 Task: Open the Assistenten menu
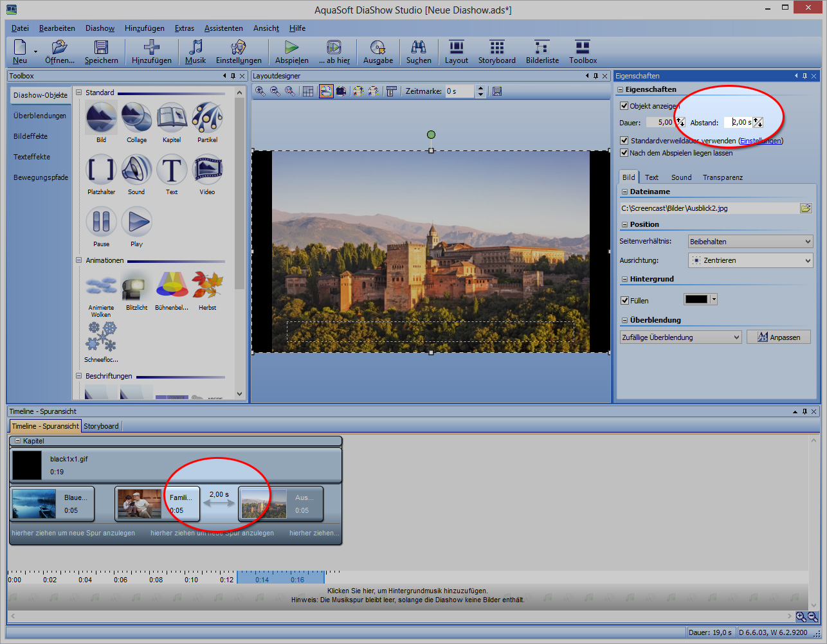tap(223, 28)
